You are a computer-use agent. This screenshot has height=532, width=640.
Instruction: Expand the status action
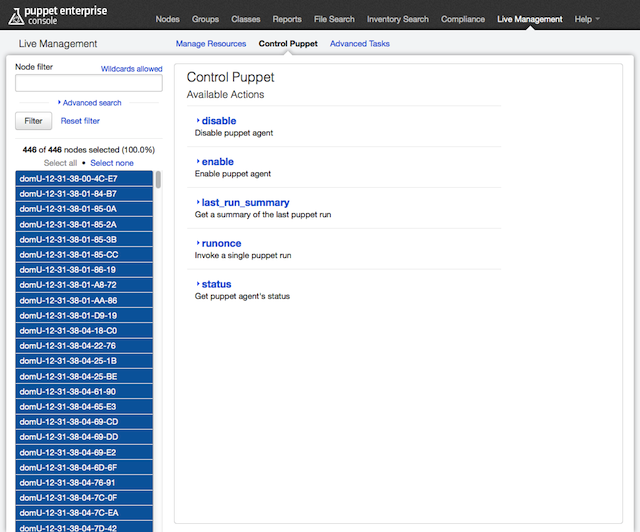tap(215, 285)
